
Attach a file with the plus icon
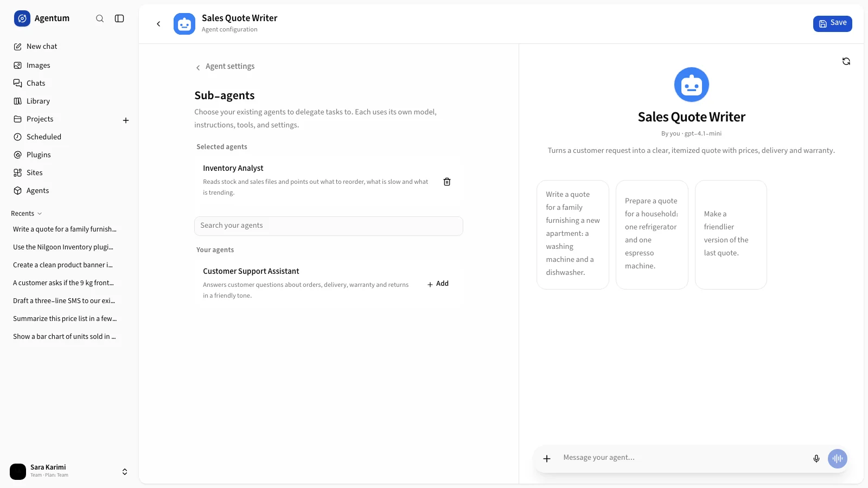pos(547,459)
